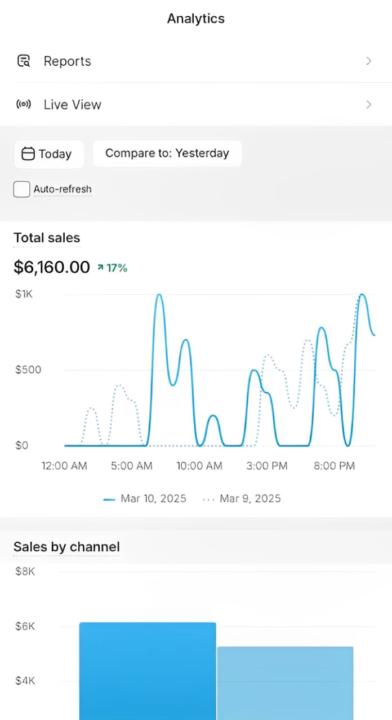Viewport: 392px width, 720px height.
Task: Open the Compare to: Yesterday dropdown
Action: (x=167, y=153)
